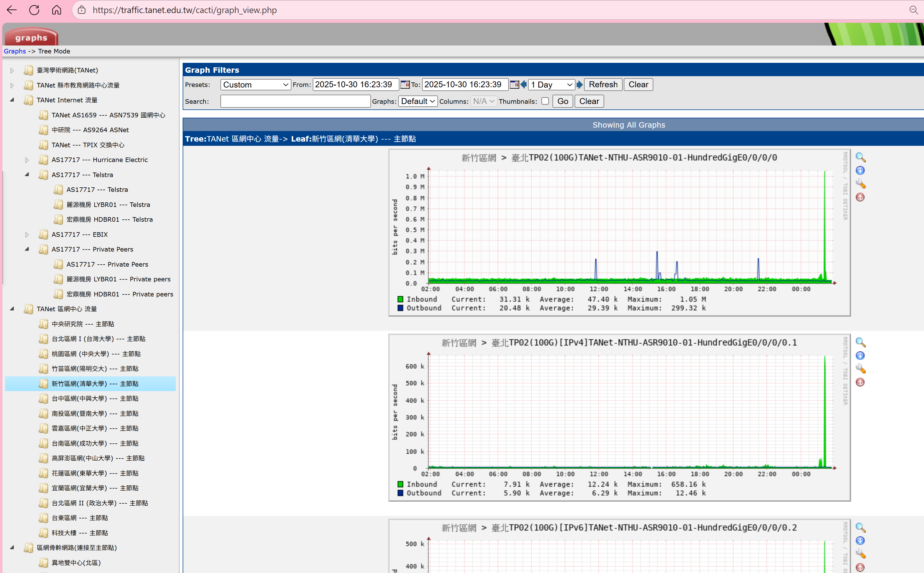Open the graphs tab
Image resolution: width=924 pixels, height=573 pixels.
pyautogui.click(x=31, y=37)
